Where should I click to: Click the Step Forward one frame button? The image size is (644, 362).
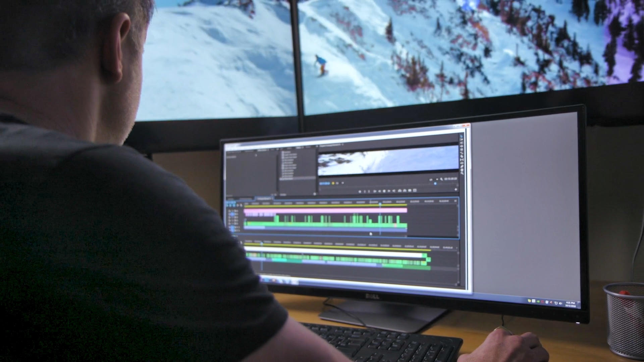389,191
